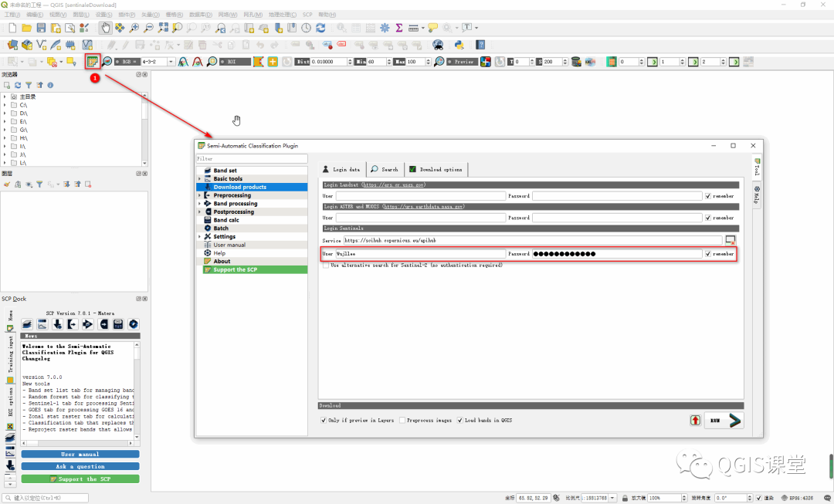
Task: Click the browser panel filter icon
Action: (29, 85)
